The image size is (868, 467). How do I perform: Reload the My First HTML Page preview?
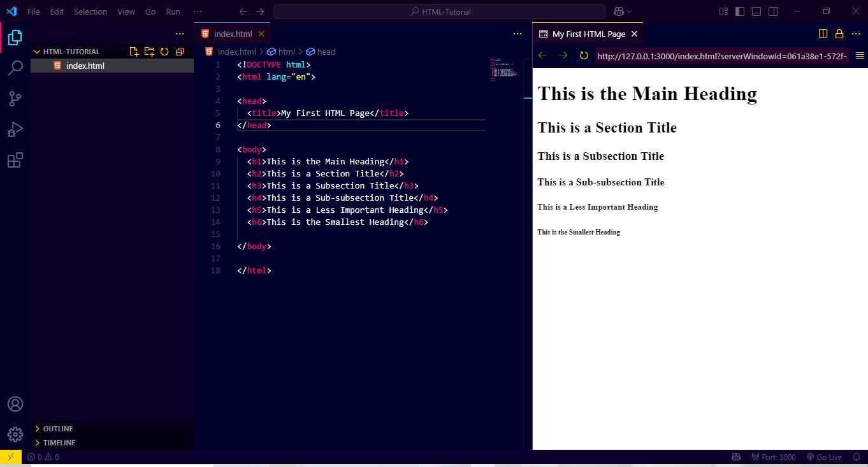tap(583, 55)
